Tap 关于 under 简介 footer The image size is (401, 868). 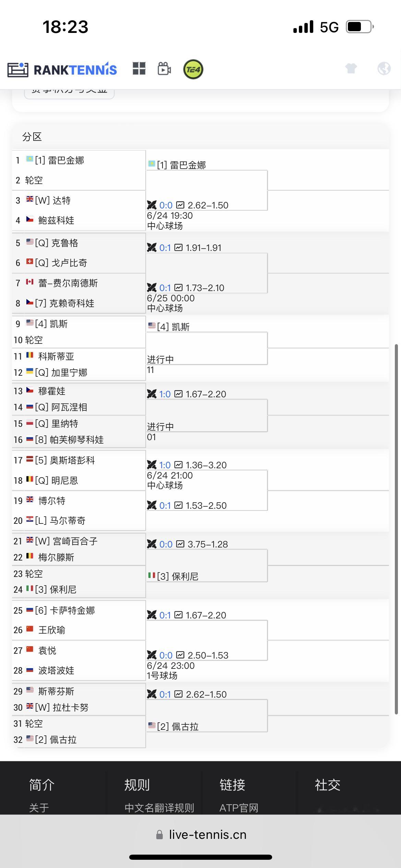pos(39,808)
